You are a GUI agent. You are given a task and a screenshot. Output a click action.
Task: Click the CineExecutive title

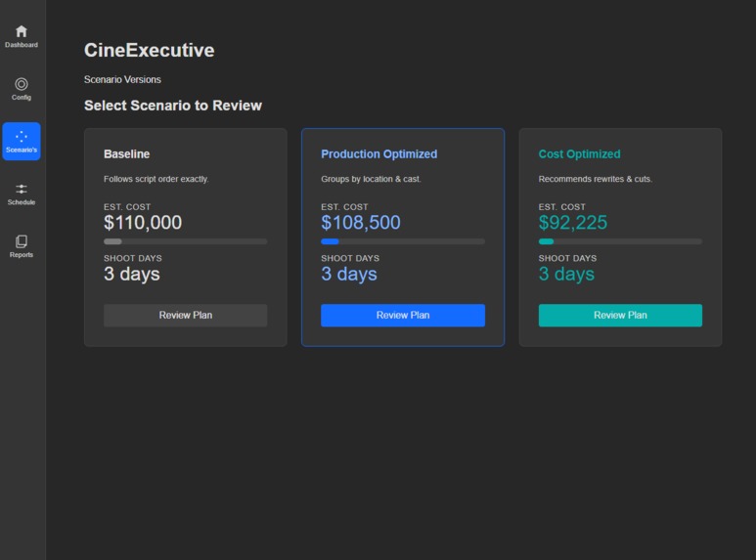(149, 50)
